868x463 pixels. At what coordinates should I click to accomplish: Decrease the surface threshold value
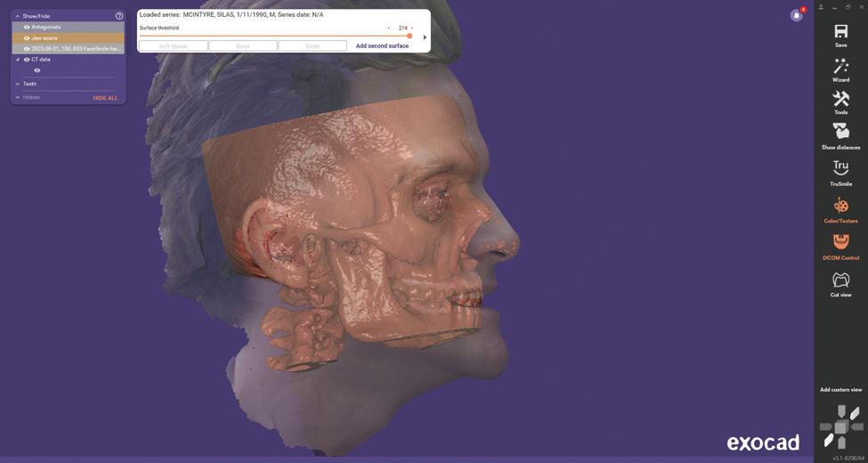389,28
